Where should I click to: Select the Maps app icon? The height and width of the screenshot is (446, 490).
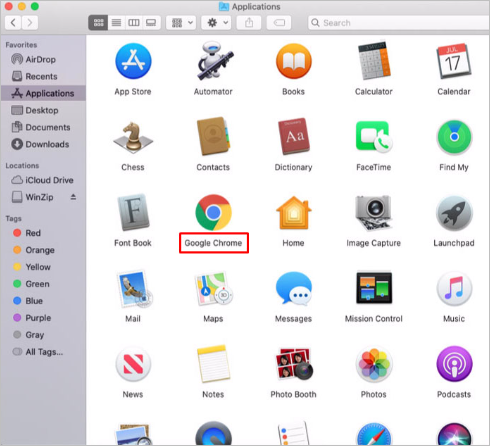[213, 289]
